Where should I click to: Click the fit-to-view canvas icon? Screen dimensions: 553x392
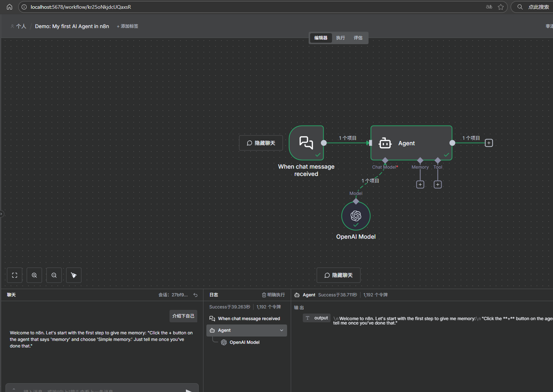tap(15, 275)
